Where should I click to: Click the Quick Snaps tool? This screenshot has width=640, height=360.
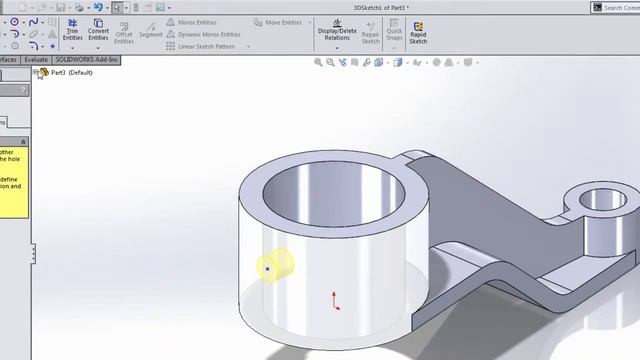(394, 30)
